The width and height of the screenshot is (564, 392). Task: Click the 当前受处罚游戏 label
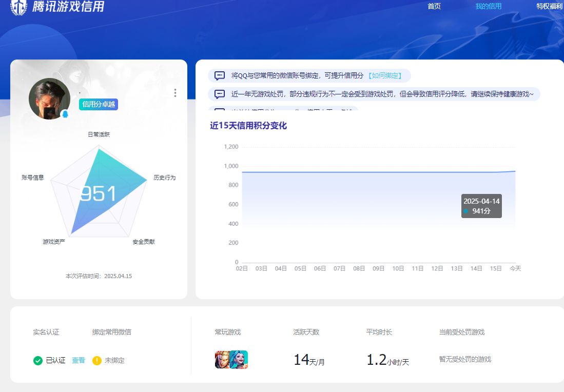(462, 332)
